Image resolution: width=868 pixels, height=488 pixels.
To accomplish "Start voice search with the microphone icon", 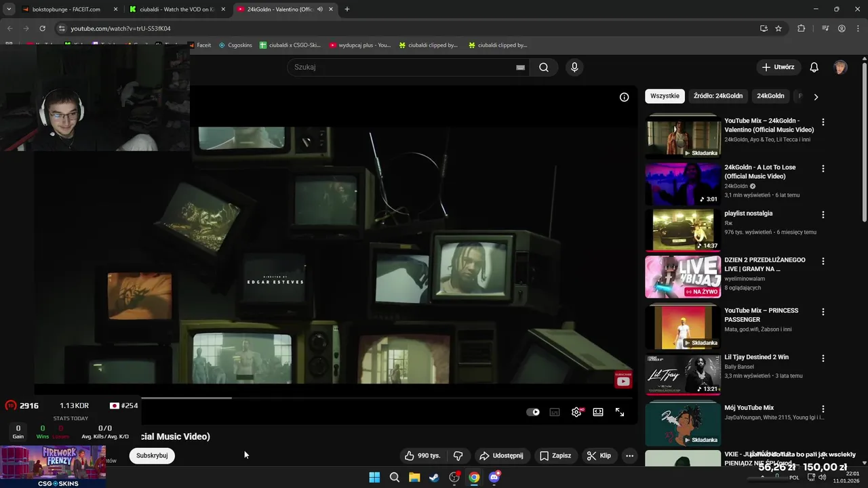I will point(574,67).
